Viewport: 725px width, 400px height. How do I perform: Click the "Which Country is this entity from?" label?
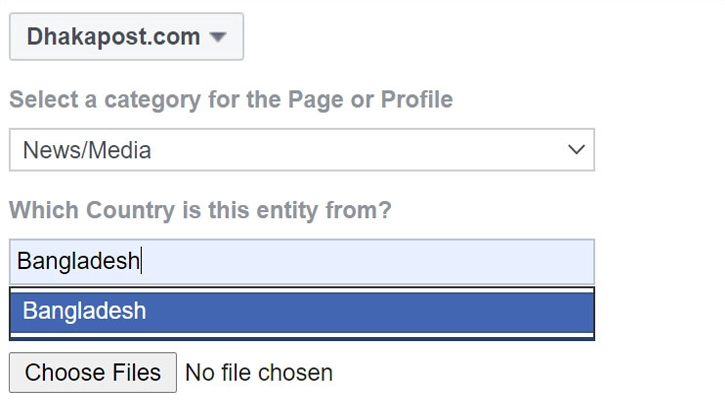coord(200,211)
